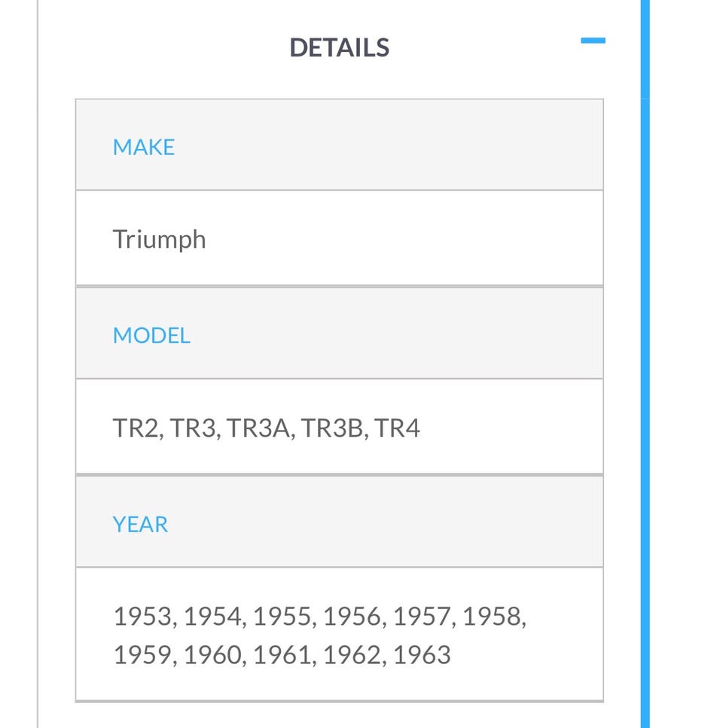Screen dimensions: 723x728
Task: Click the DETAILS heading
Action: click(x=339, y=48)
